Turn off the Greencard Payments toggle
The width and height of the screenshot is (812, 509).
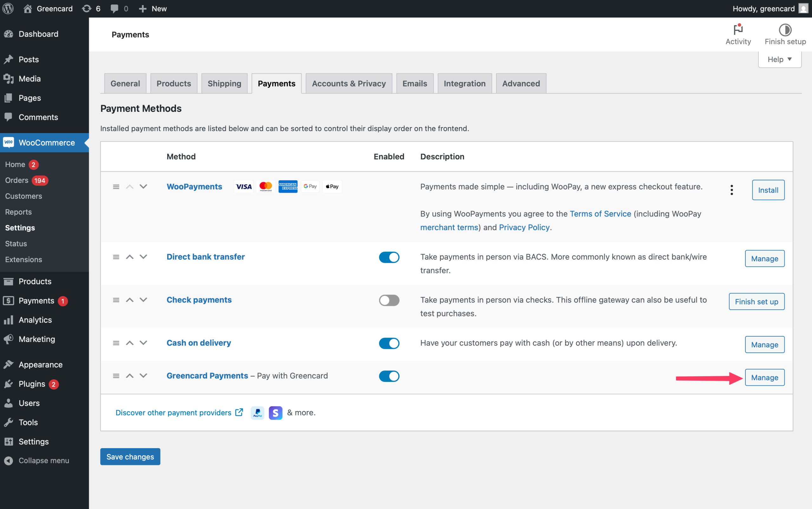[389, 376]
